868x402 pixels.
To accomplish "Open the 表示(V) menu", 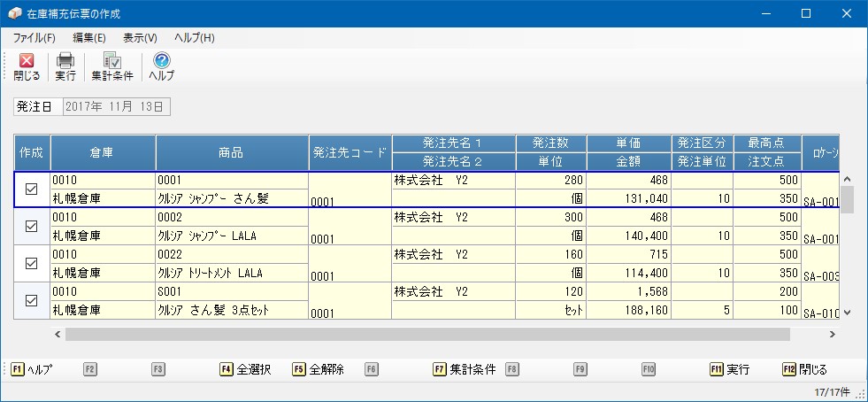I will tap(140, 38).
